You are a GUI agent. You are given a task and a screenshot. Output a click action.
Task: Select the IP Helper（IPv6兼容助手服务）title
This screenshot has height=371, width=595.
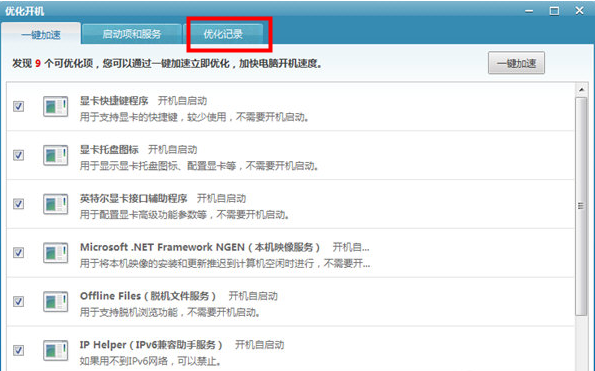tap(151, 345)
